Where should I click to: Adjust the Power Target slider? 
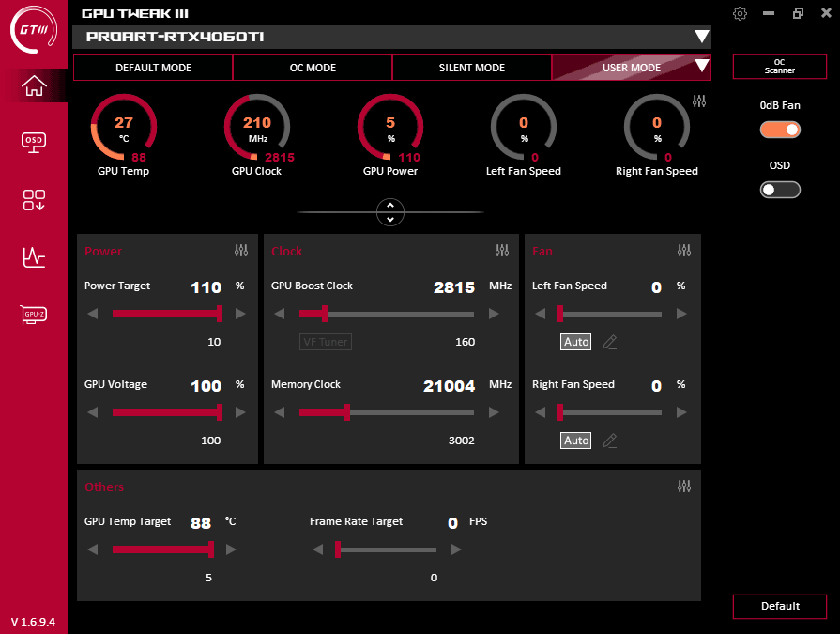(x=167, y=314)
